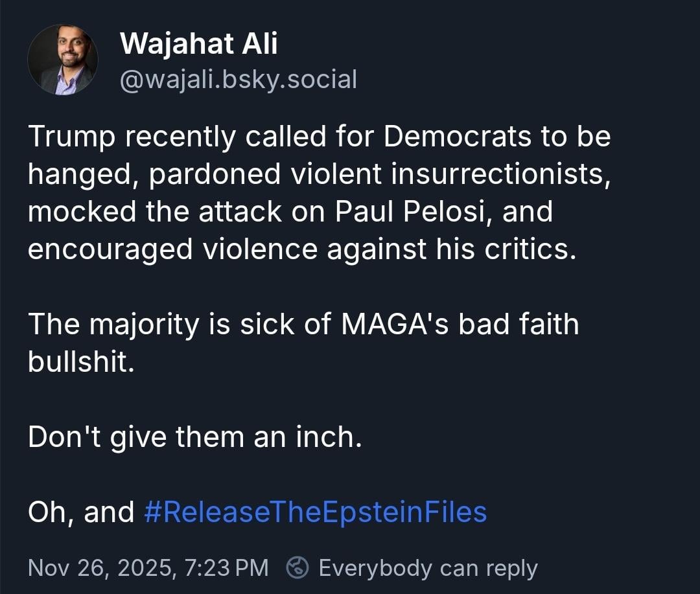This screenshot has width=700, height=594.
Task: Click the words "Oh, and" before the hashtag
Action: 81,512
